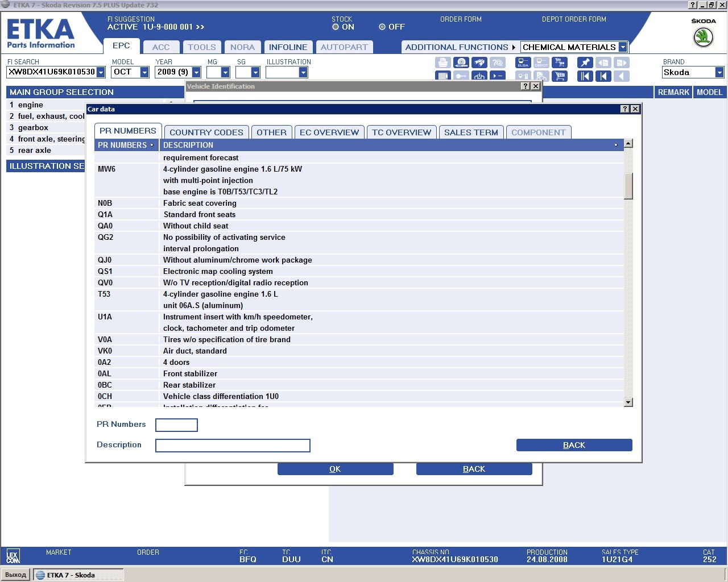Viewport: 728px width, 582px height.
Task: Set stock radio to ON
Action: click(336, 27)
